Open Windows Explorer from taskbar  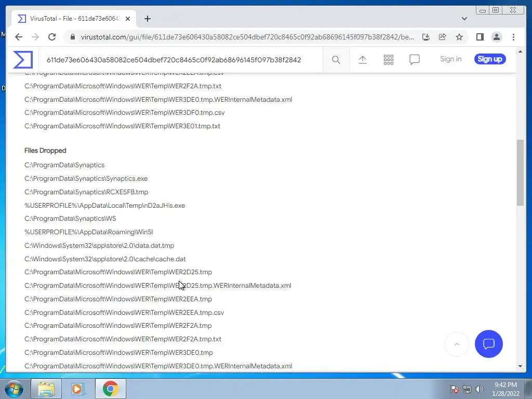pyautogui.click(x=46, y=389)
